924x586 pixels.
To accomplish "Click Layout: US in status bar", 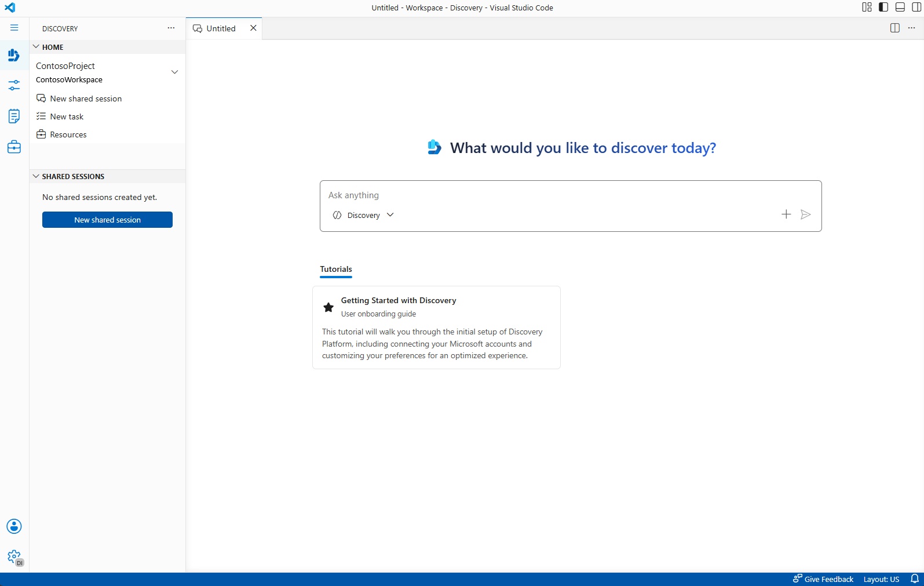I will tap(881, 579).
